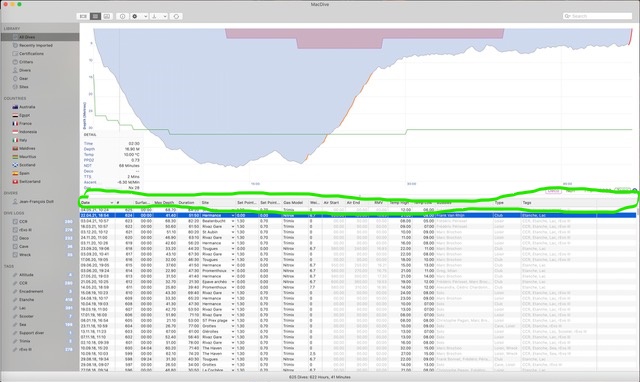Open the download dropdown arrow
The height and width of the screenshot is (382, 640).
(x=165, y=16)
